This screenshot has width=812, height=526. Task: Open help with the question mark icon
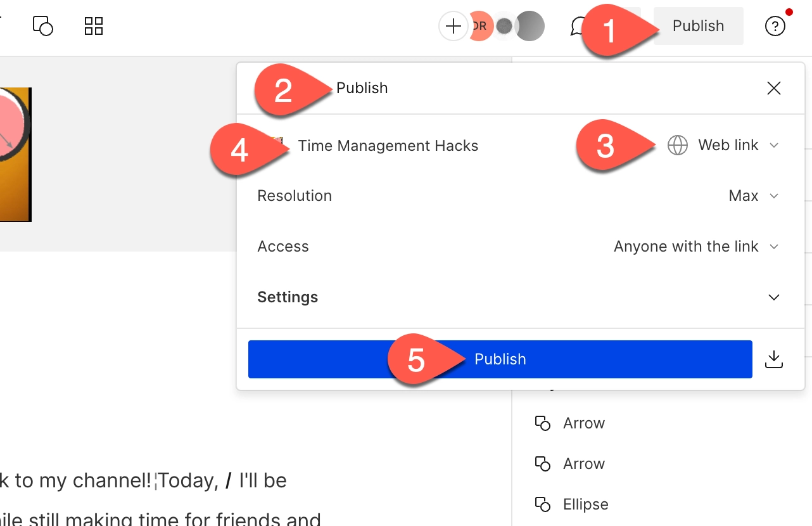[x=775, y=26]
